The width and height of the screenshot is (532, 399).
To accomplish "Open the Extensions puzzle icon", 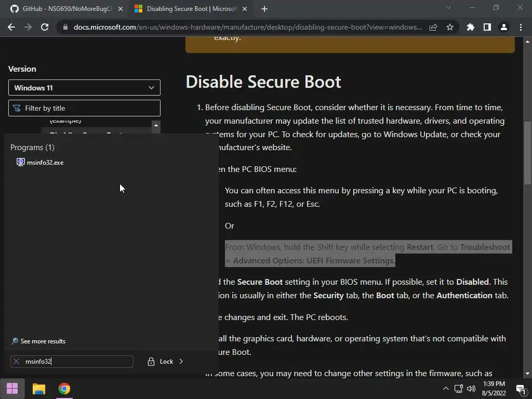I will coord(471,27).
